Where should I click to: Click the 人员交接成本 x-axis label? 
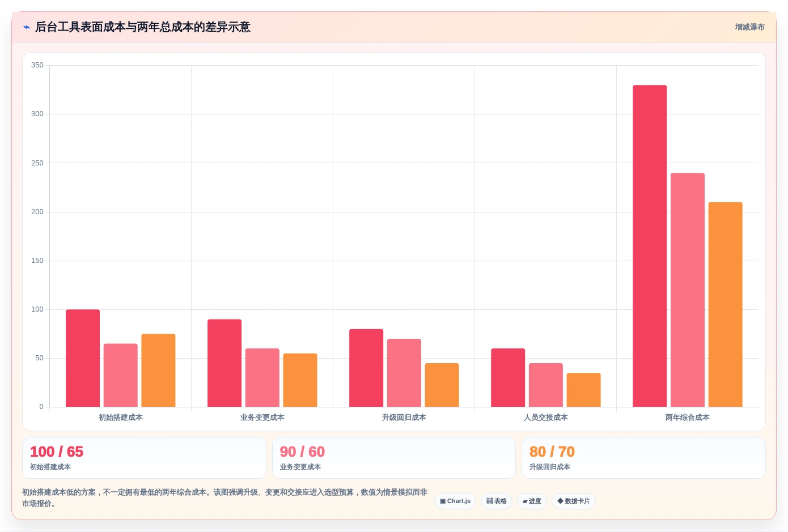click(546, 418)
